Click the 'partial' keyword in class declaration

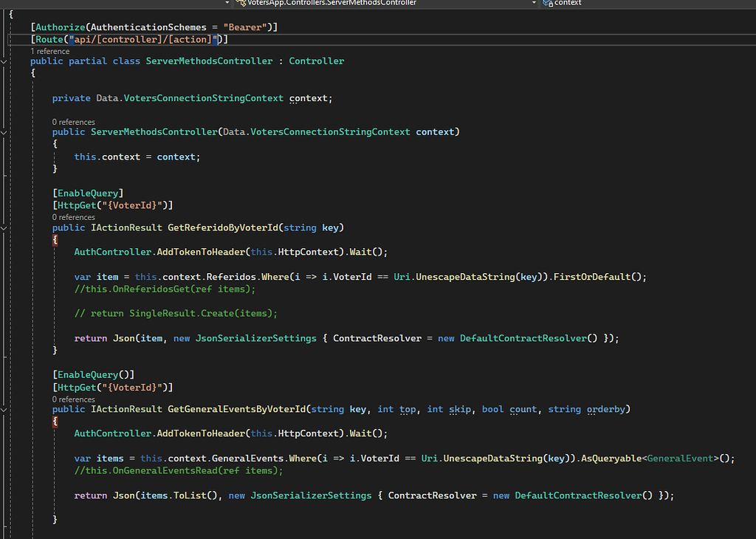(88, 61)
